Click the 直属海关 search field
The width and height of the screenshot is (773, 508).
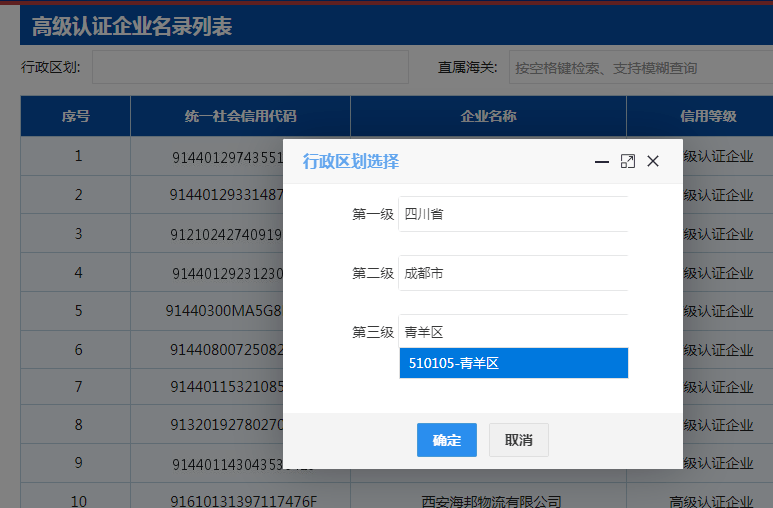click(x=641, y=67)
